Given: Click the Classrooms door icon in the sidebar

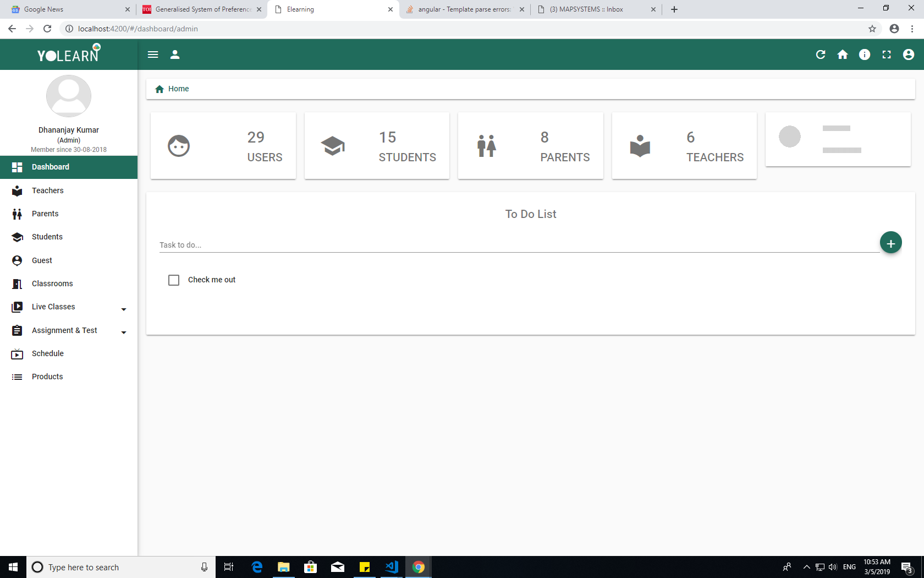Looking at the screenshot, I should point(17,283).
